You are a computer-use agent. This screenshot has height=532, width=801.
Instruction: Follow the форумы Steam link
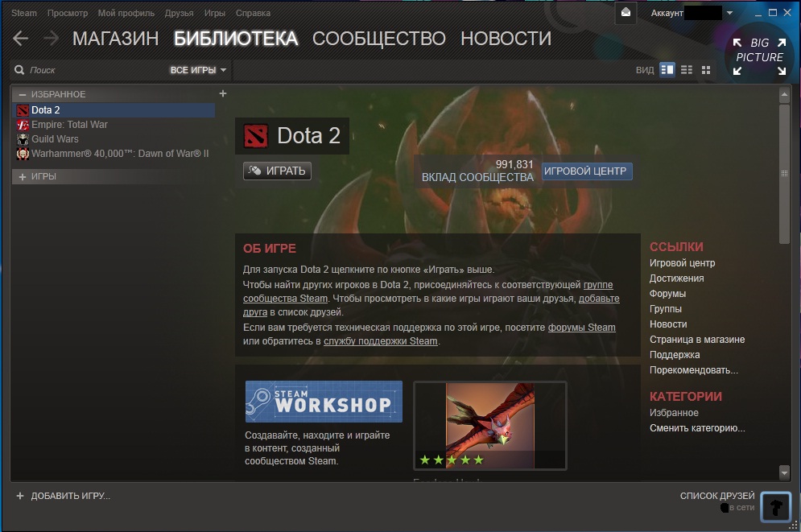pyautogui.click(x=582, y=328)
